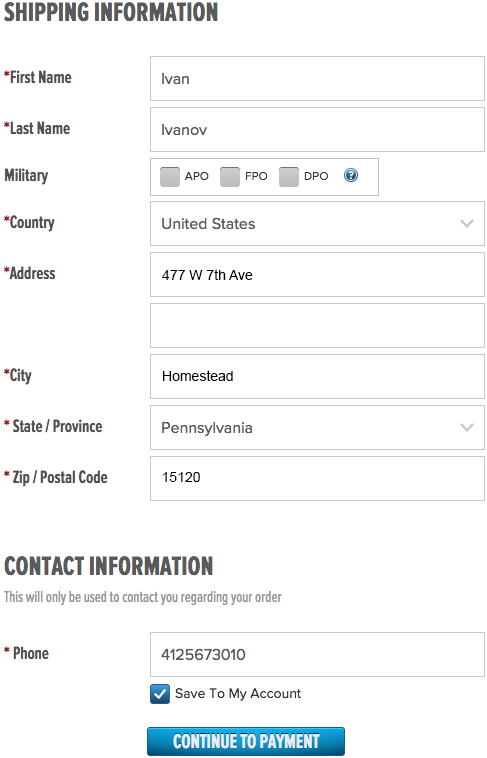Uncheck Save To My Account checkbox
Viewport: 487px width, 758px height.
point(160,694)
